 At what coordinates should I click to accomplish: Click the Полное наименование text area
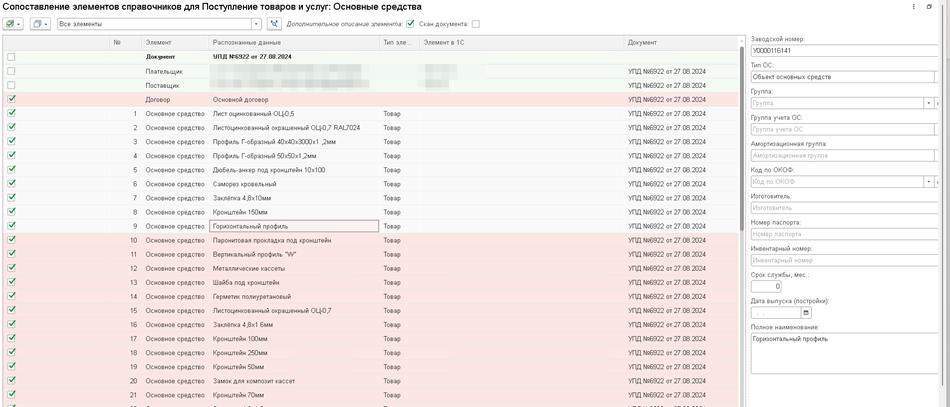844,354
